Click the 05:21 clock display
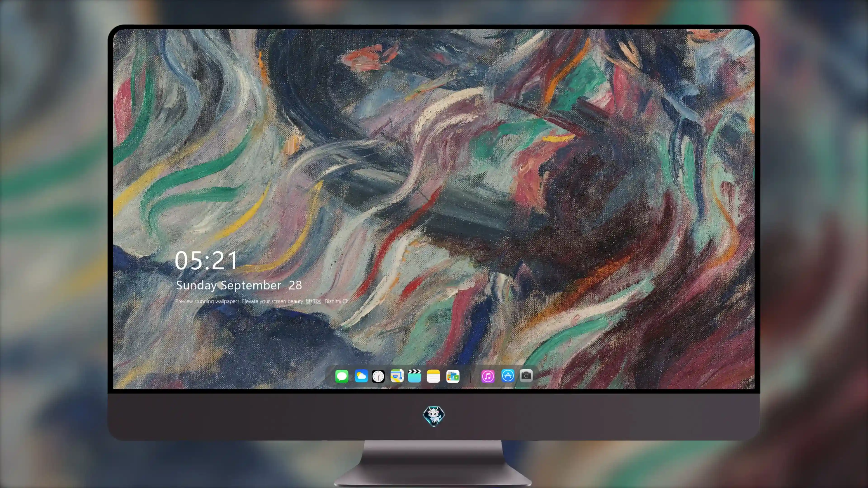The height and width of the screenshot is (488, 868). coord(206,260)
